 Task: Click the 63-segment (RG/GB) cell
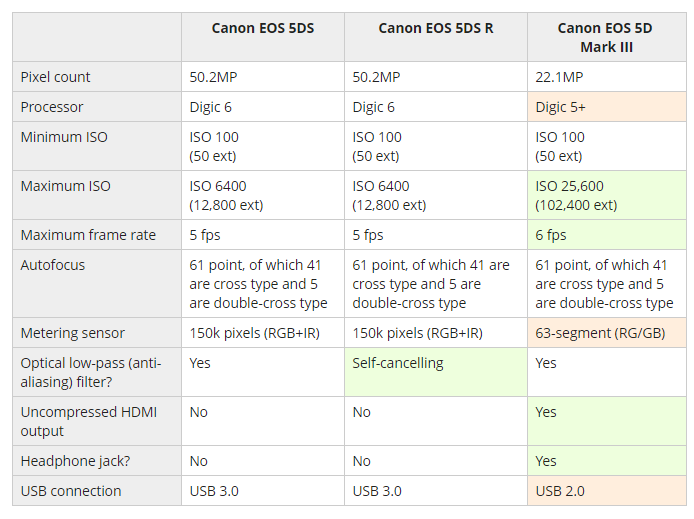[x=607, y=333]
